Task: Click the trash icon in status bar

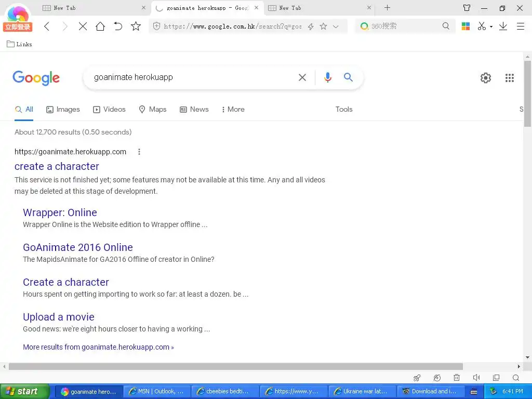Action: pyautogui.click(x=457, y=377)
